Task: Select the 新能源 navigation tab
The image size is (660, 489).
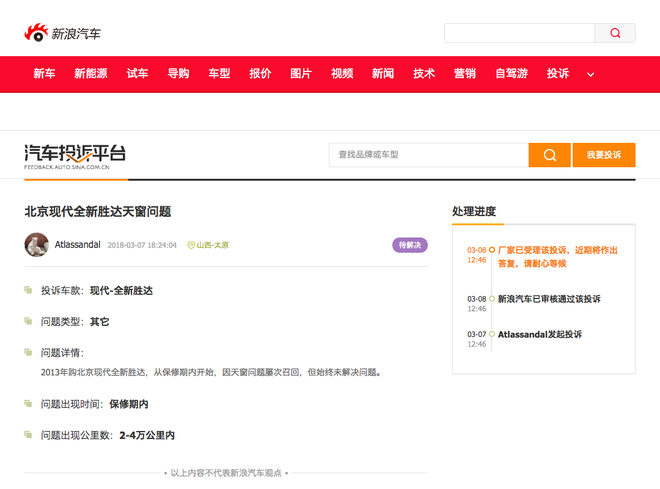Action: 91,74
